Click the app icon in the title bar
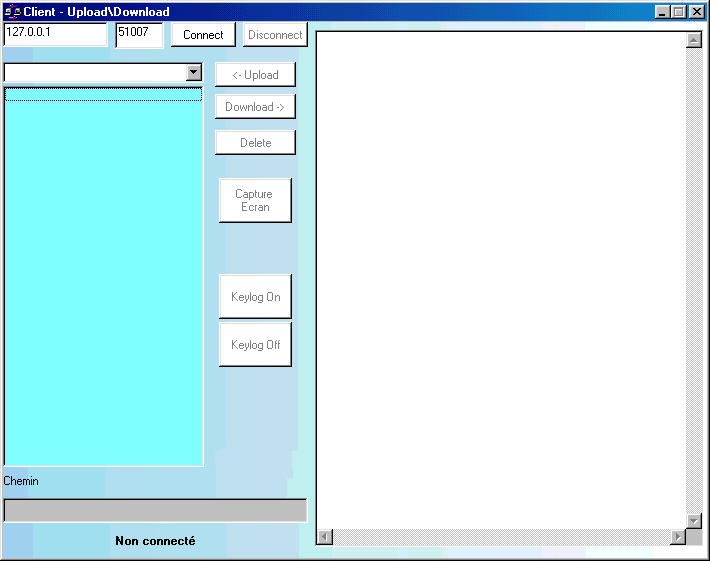The width and height of the screenshot is (710, 561). (x=13, y=12)
